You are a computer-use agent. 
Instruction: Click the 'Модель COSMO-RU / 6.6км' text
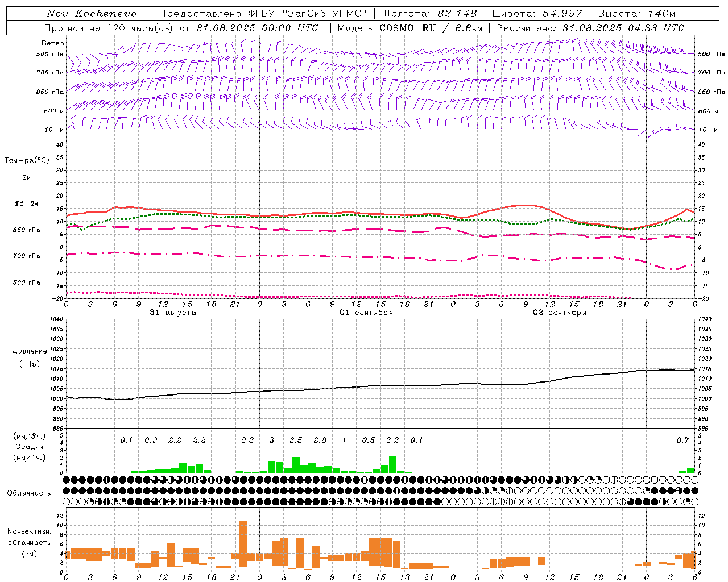(410, 28)
